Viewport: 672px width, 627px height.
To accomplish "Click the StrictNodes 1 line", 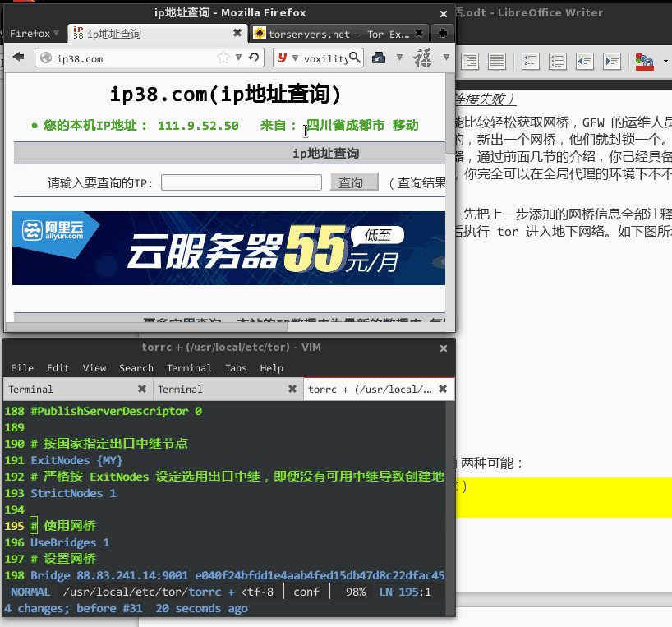I will pyautogui.click(x=73, y=493).
